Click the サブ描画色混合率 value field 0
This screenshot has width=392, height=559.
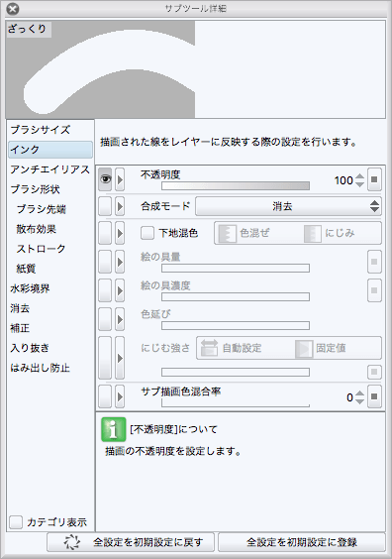(x=350, y=397)
